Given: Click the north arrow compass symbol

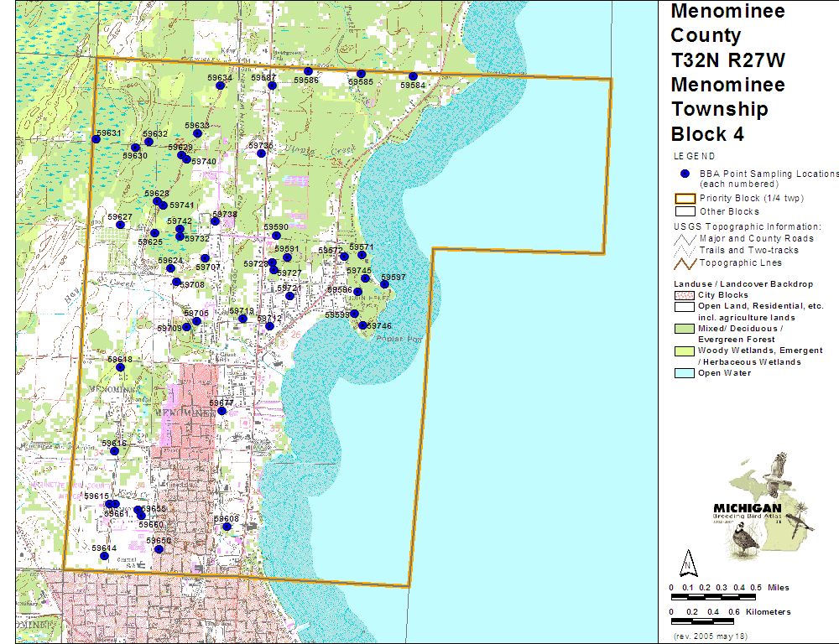Looking at the screenshot, I should click(687, 563).
